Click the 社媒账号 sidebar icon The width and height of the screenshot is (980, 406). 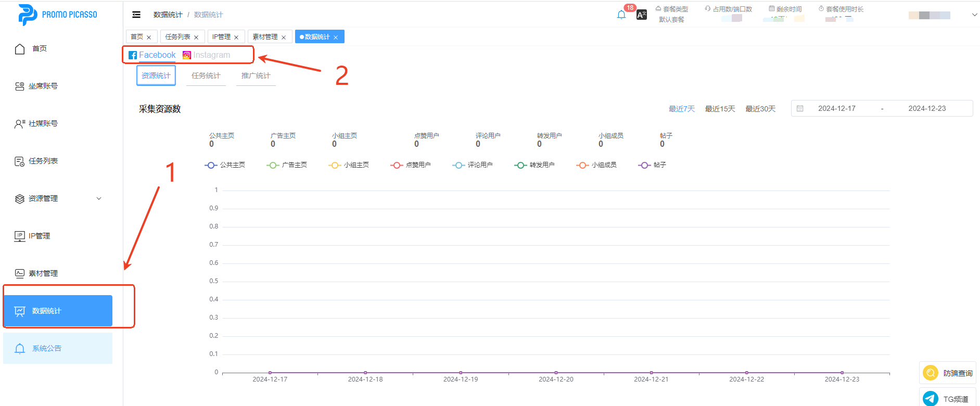20,124
